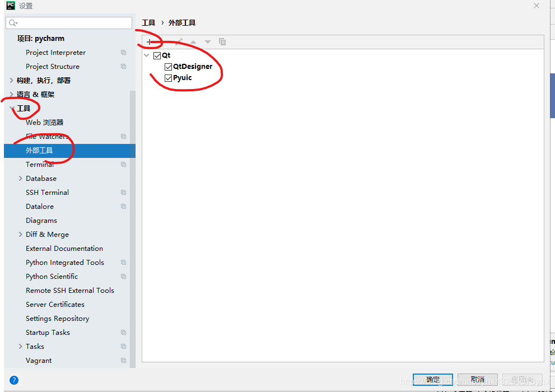
Task: Select Remote SSH External Tools
Action: coord(70,291)
